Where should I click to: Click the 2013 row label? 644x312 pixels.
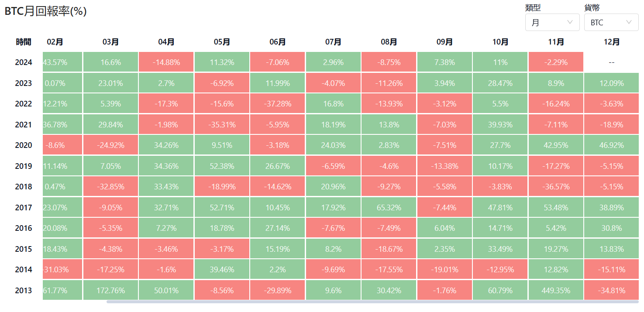tap(24, 290)
